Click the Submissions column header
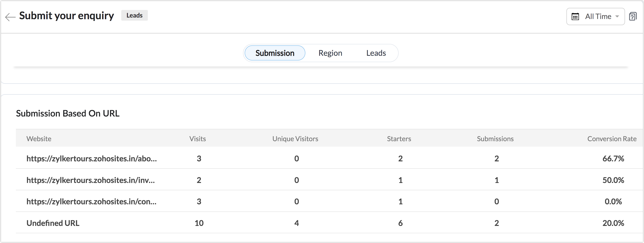This screenshot has width=644, height=243. pyautogui.click(x=495, y=139)
